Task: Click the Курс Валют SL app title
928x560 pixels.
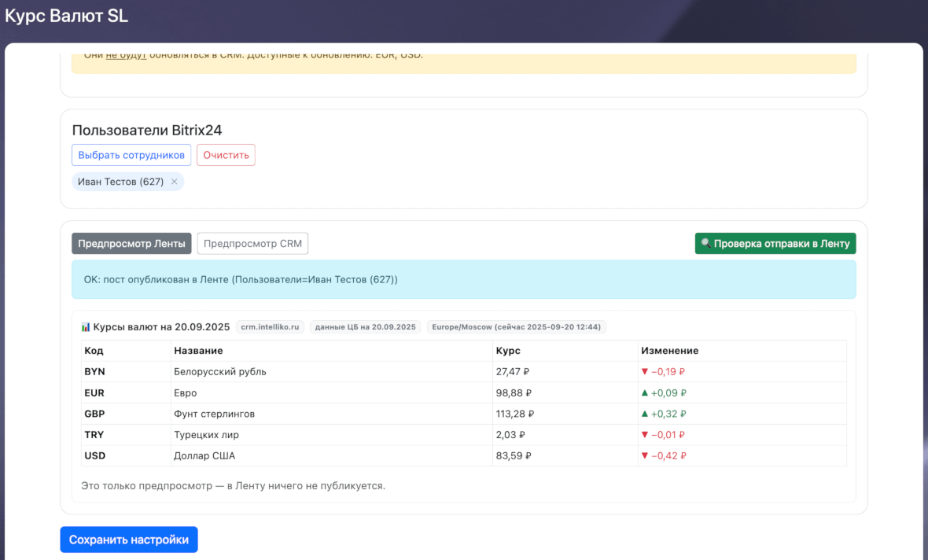Action: [x=66, y=15]
